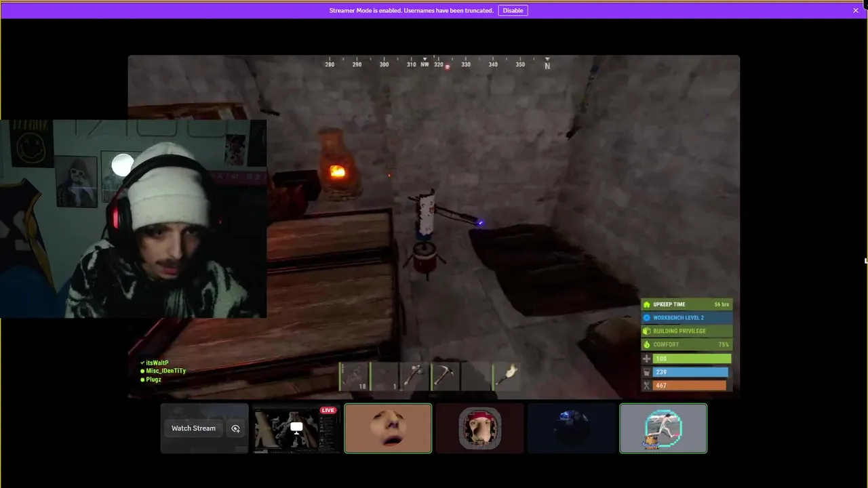Click the 56 hrs upkeep value
Screen dimensions: 868x488
722,304
